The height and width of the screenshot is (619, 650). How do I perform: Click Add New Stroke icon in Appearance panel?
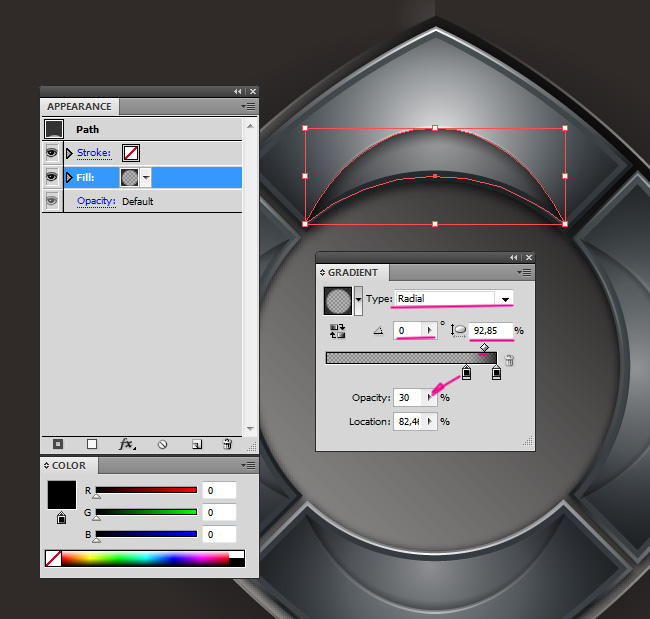pos(58,444)
